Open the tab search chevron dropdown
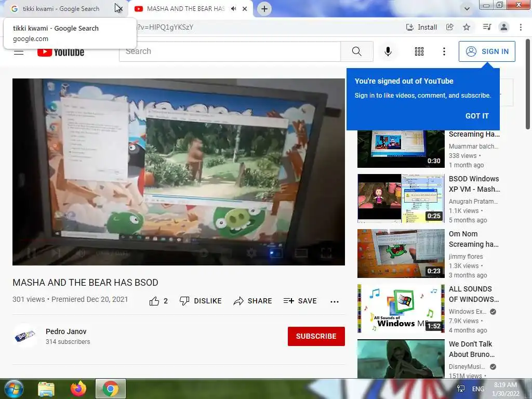Viewport: 532px width, 399px height. click(467, 8)
